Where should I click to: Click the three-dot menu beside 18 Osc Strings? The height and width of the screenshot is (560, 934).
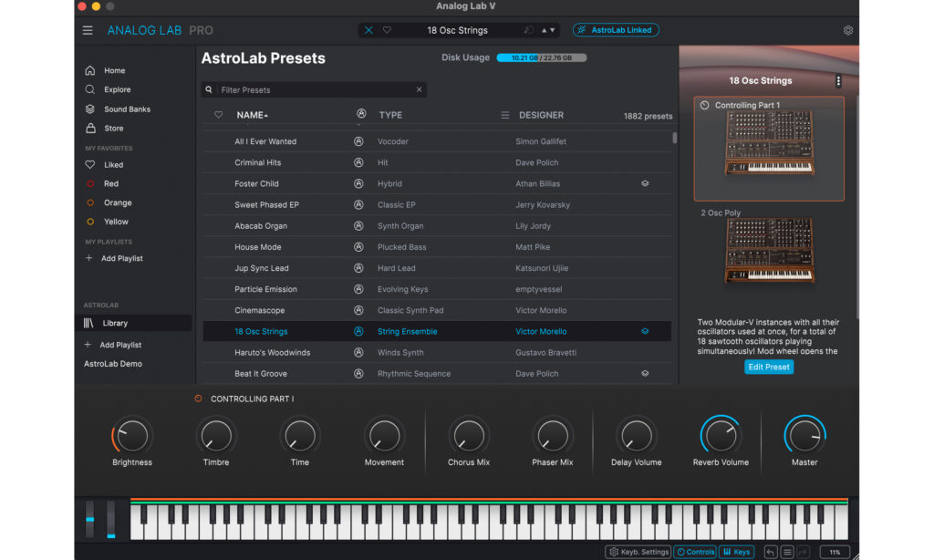coord(838,81)
